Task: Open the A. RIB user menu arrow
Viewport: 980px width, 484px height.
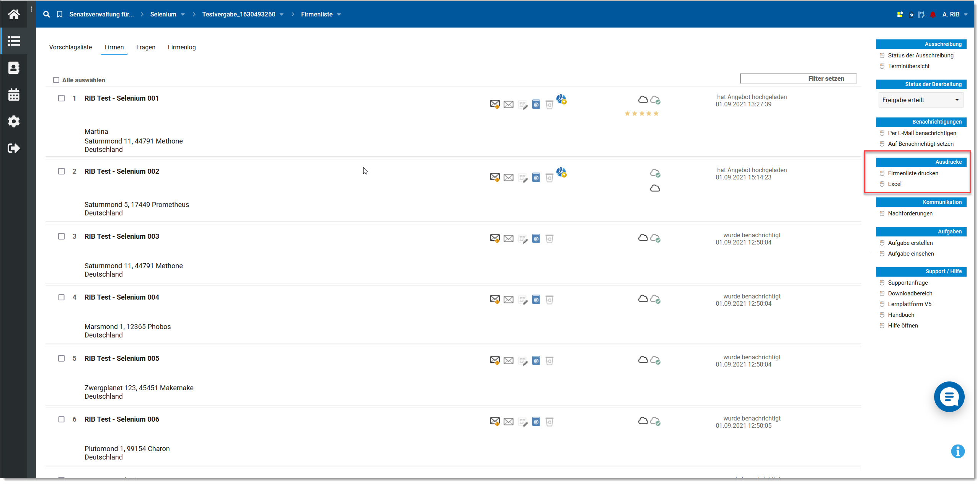Action: coord(966,15)
